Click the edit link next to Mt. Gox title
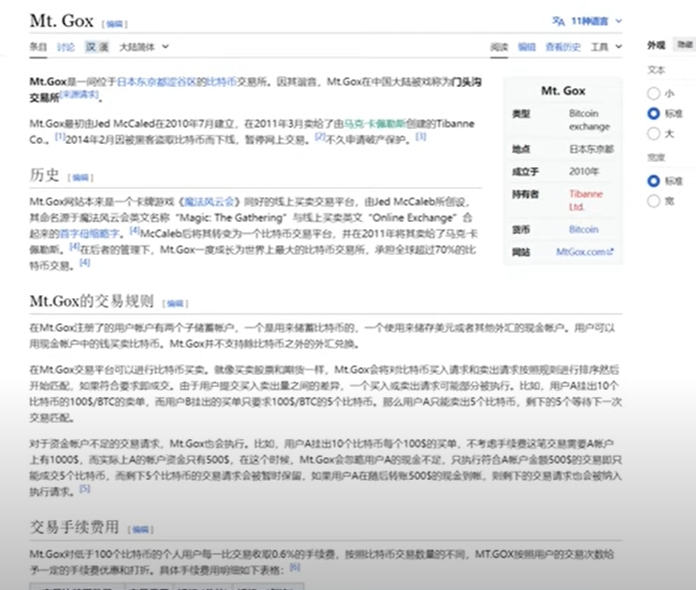 (x=115, y=24)
